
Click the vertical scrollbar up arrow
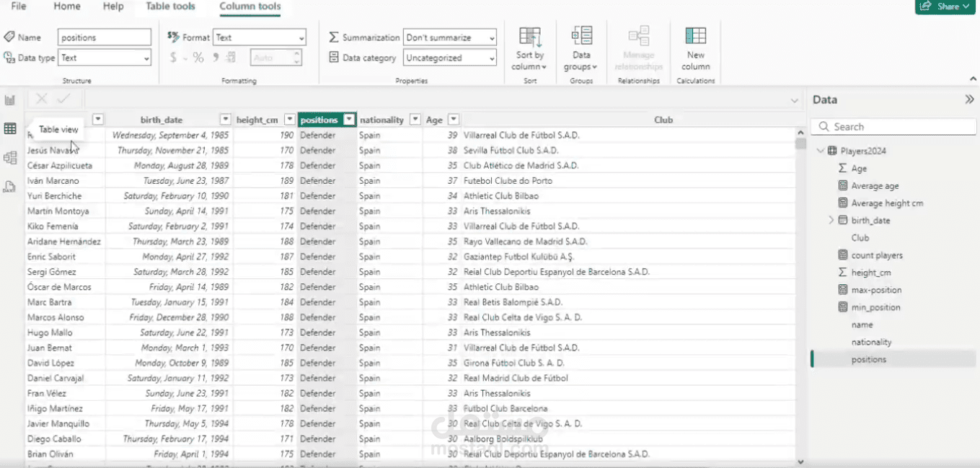point(800,133)
